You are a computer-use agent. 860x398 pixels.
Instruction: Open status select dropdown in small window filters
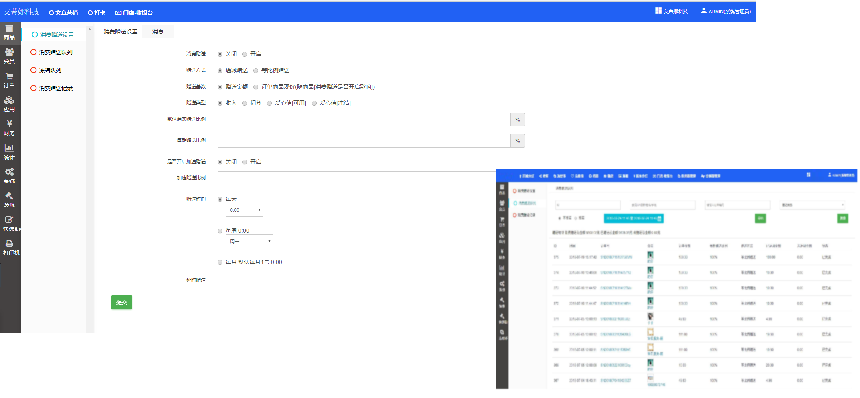(x=812, y=205)
